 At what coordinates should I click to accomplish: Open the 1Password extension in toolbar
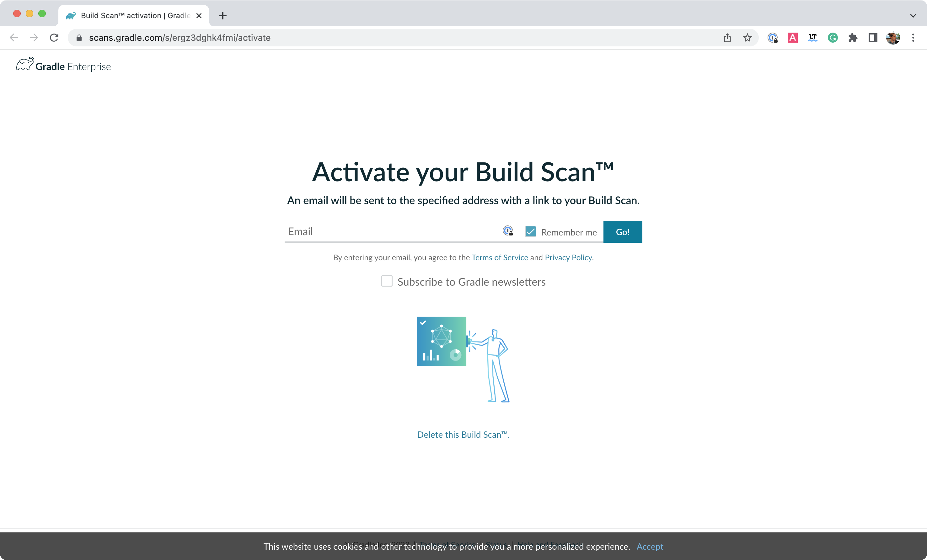tap(772, 38)
